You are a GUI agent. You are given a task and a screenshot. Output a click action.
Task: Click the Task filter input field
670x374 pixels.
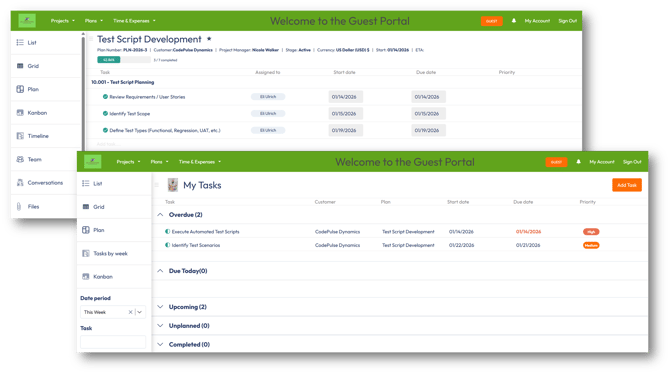[x=113, y=342]
